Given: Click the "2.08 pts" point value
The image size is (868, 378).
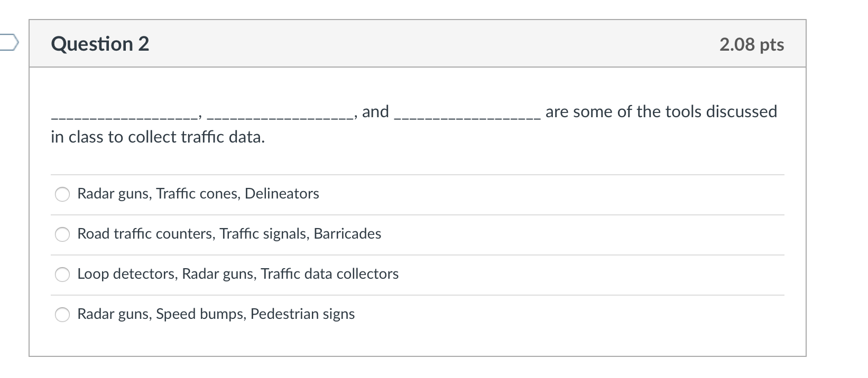Looking at the screenshot, I should [751, 44].
